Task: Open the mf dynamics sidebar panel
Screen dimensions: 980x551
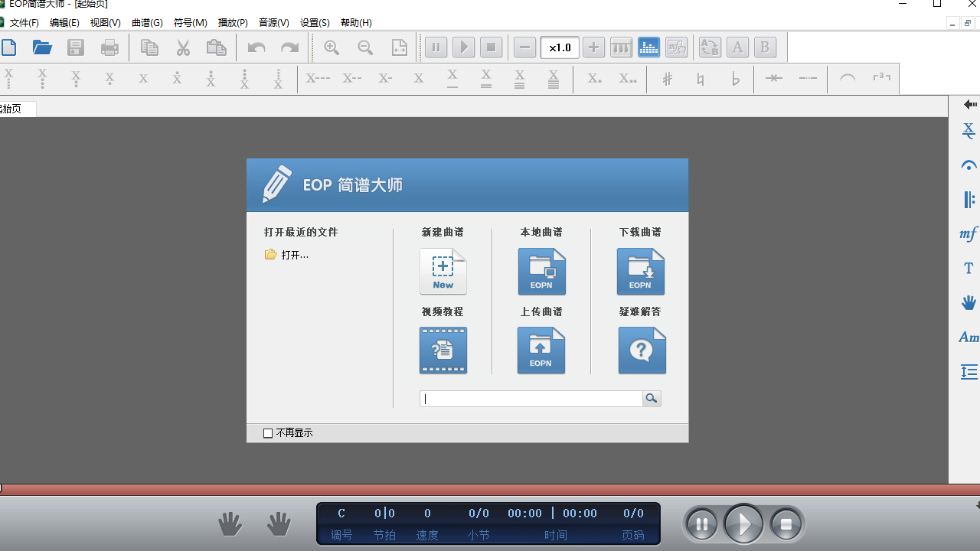Action: [969, 233]
